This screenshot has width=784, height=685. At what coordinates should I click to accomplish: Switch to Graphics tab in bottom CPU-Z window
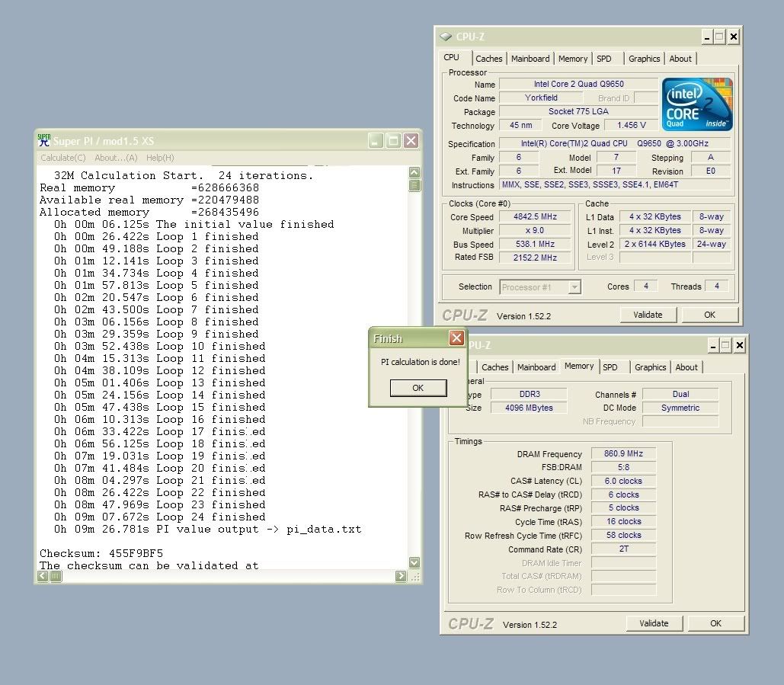coord(651,367)
